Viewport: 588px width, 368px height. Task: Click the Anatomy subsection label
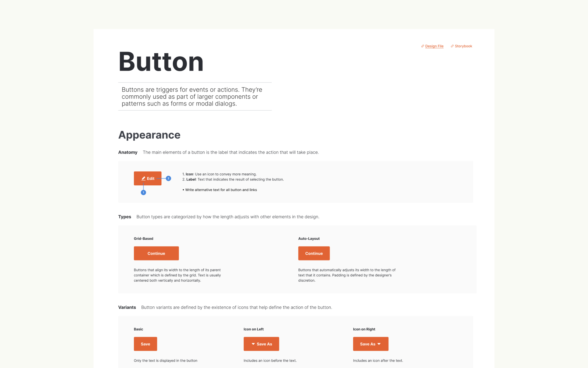tap(128, 152)
